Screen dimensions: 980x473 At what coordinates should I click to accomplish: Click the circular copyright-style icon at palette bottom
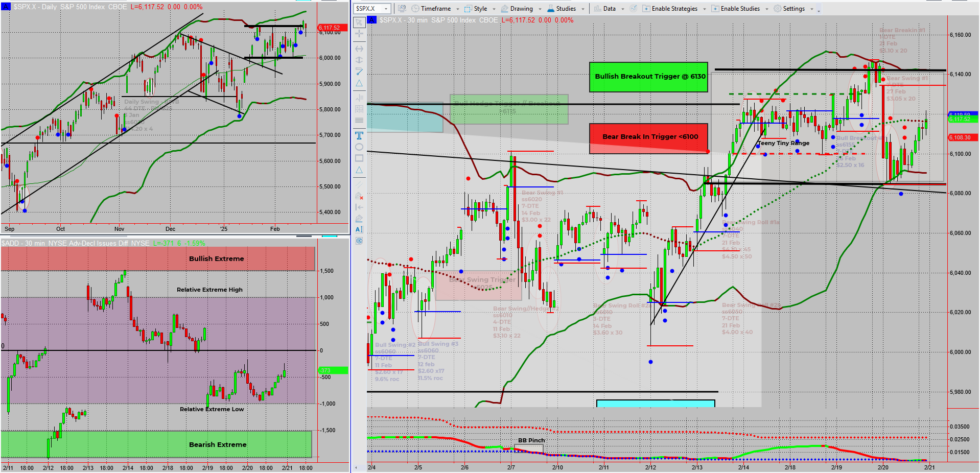359,241
